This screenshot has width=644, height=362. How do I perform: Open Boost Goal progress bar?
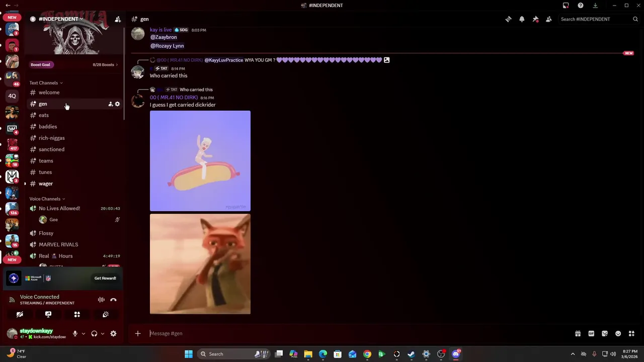coord(40,64)
